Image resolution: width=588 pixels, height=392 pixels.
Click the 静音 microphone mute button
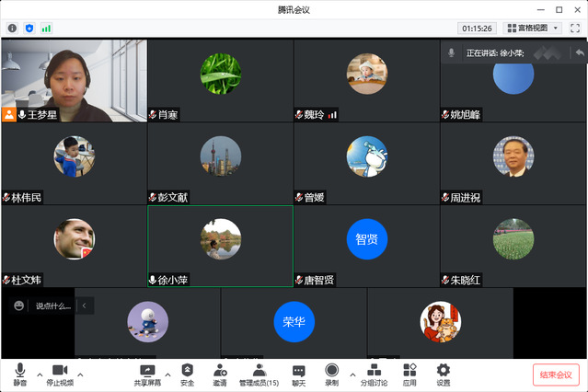(x=20, y=373)
